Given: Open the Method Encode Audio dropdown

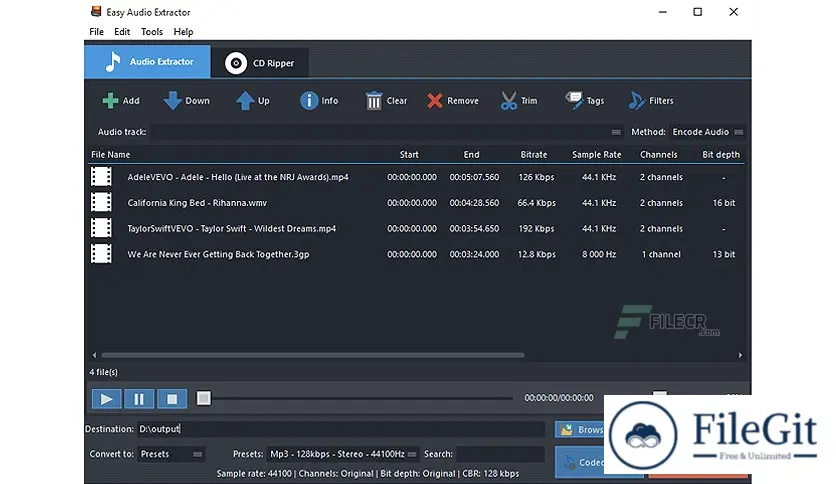Looking at the screenshot, I should tap(708, 132).
